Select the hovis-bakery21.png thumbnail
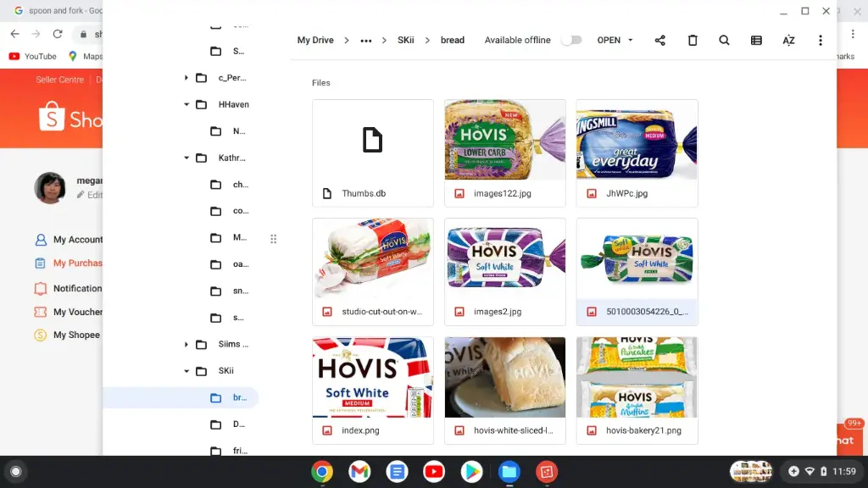Screen dimensions: 868x488 pos(637,391)
